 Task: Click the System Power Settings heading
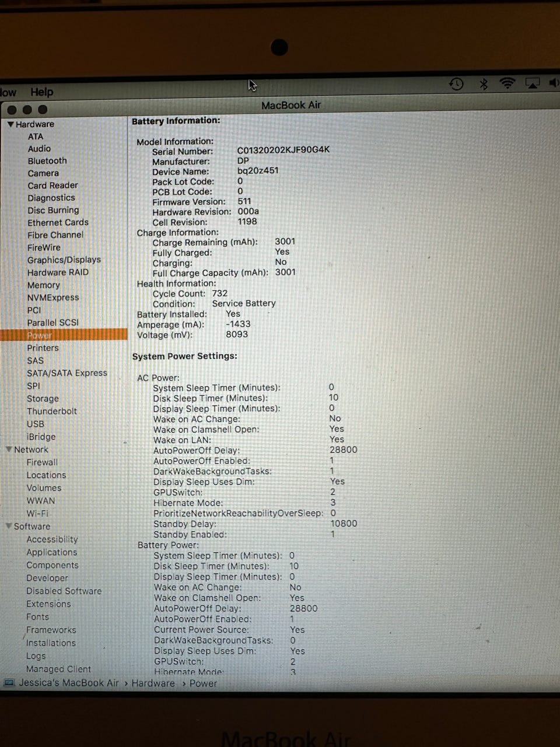click(185, 356)
